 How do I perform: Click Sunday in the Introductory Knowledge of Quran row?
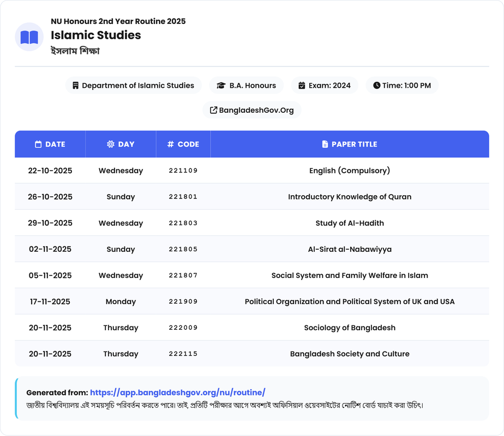(x=121, y=197)
